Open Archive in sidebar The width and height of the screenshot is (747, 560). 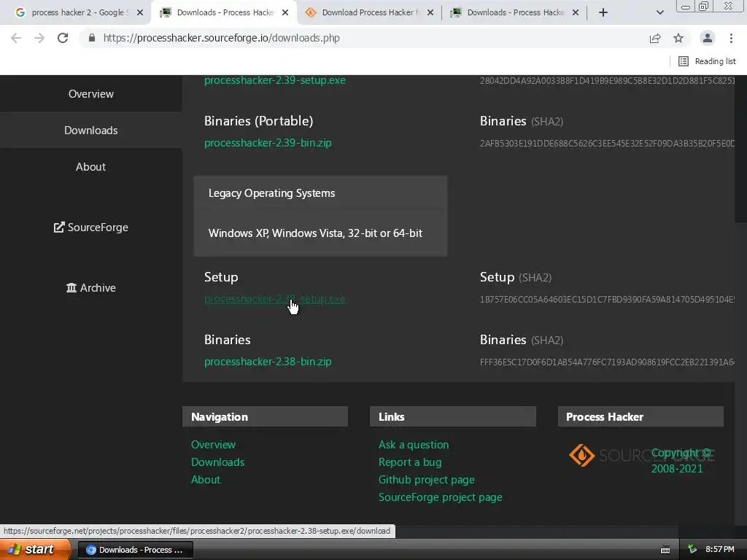(91, 287)
